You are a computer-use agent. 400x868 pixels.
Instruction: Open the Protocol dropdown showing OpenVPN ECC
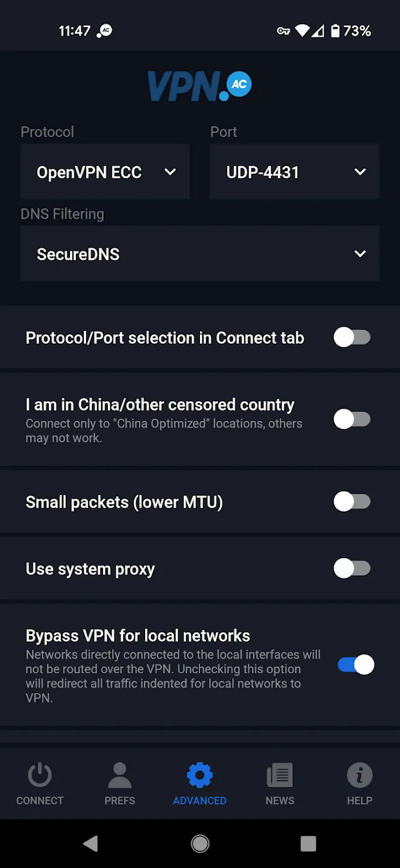[x=105, y=172]
